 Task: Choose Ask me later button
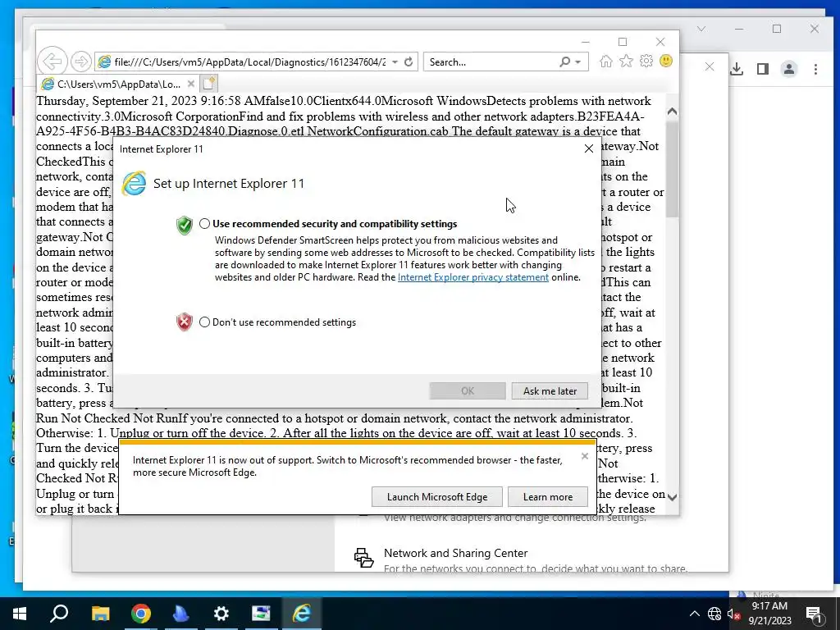pyautogui.click(x=550, y=391)
